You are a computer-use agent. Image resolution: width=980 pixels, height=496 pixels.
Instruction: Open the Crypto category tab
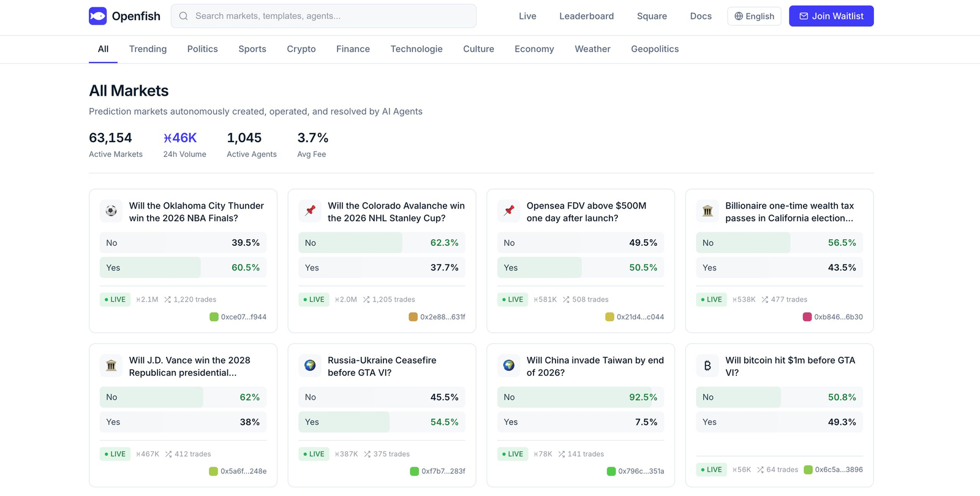(x=301, y=49)
